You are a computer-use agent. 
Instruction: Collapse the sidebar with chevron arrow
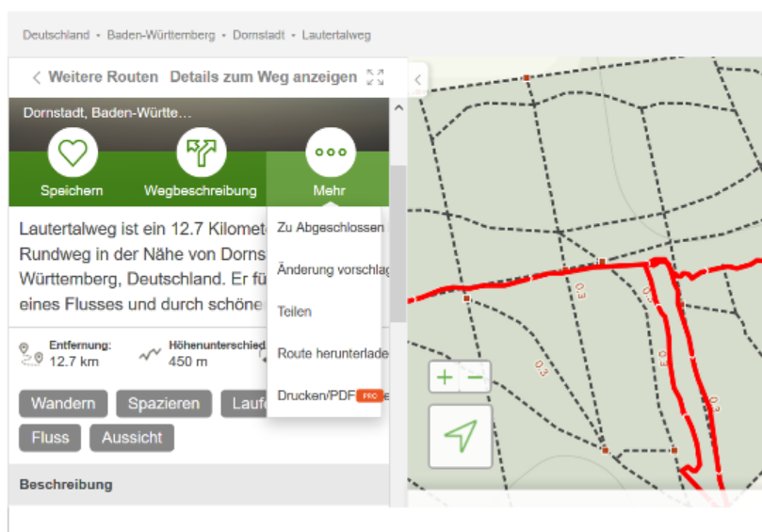pyautogui.click(x=418, y=79)
